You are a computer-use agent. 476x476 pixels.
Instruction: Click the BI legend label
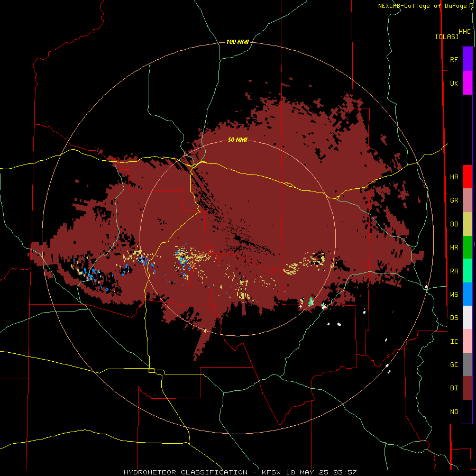click(454, 388)
